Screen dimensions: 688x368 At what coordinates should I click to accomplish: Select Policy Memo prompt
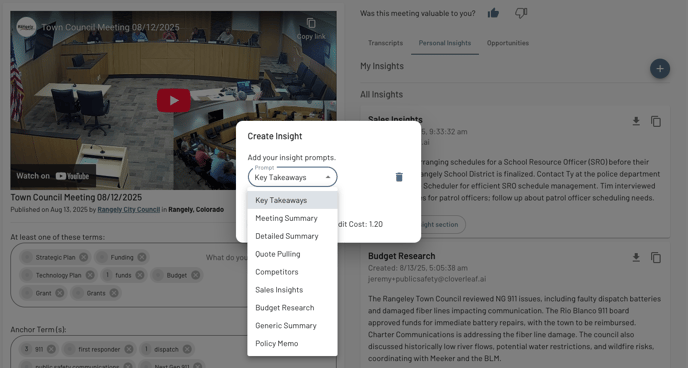click(x=292, y=343)
